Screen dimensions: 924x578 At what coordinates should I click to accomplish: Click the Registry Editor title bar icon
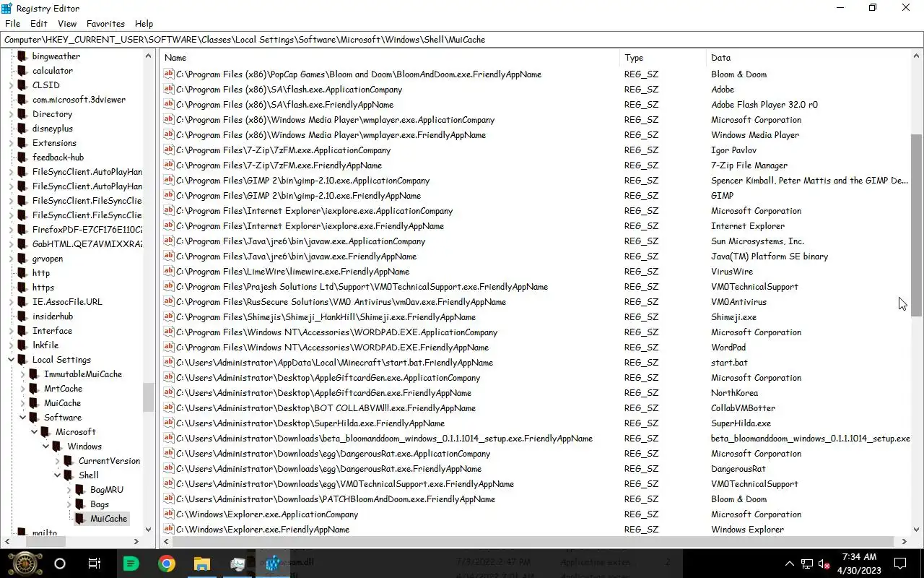[x=7, y=8]
